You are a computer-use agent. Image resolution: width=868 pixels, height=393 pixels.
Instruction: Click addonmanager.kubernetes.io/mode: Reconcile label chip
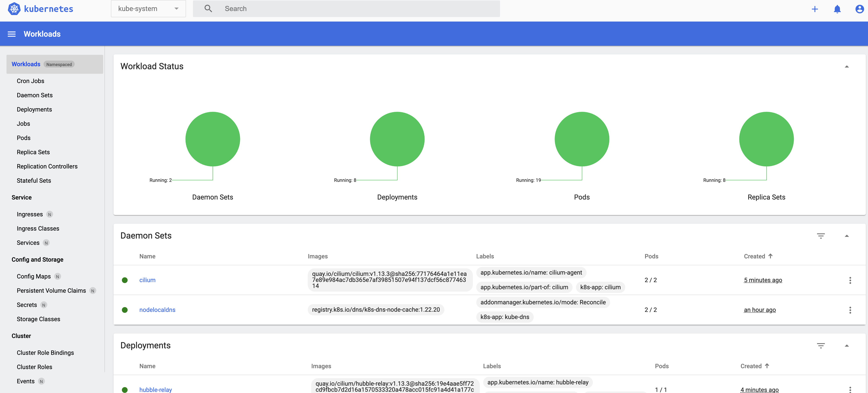point(543,302)
